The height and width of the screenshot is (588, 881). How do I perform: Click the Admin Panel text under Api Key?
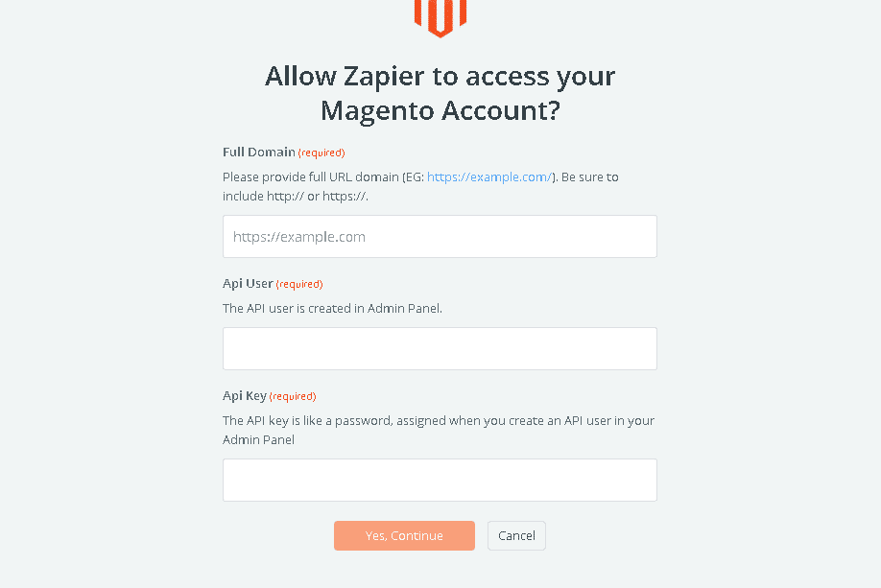pos(258,440)
